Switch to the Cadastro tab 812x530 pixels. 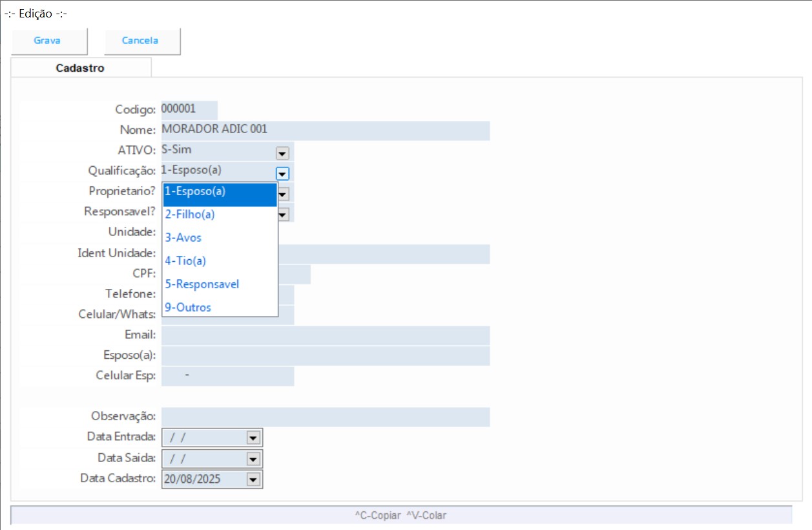(x=80, y=68)
